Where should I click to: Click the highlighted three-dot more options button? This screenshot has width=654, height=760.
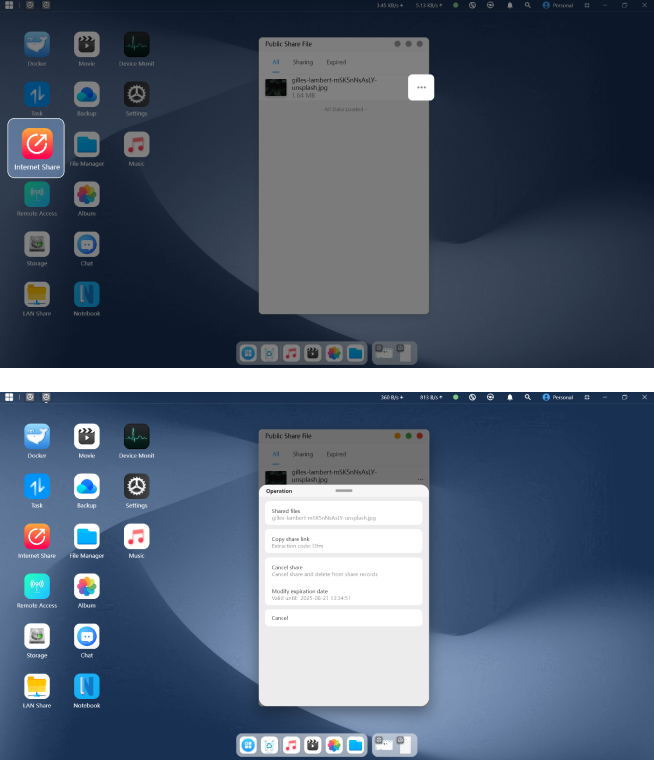coord(421,88)
